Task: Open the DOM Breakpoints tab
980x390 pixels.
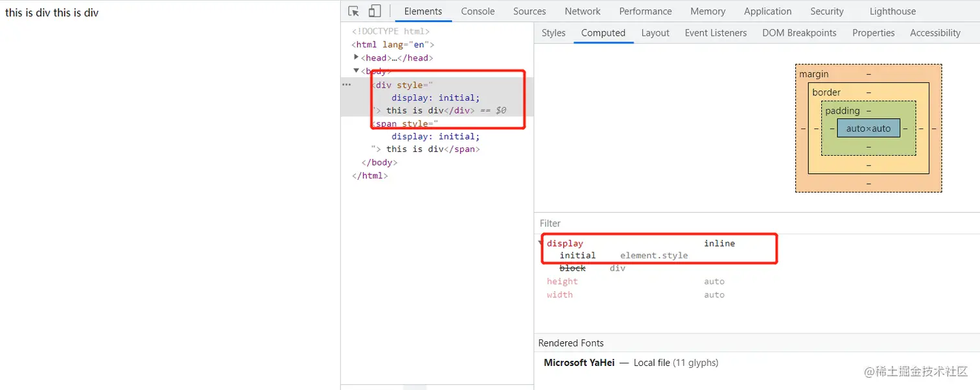Action: point(799,32)
